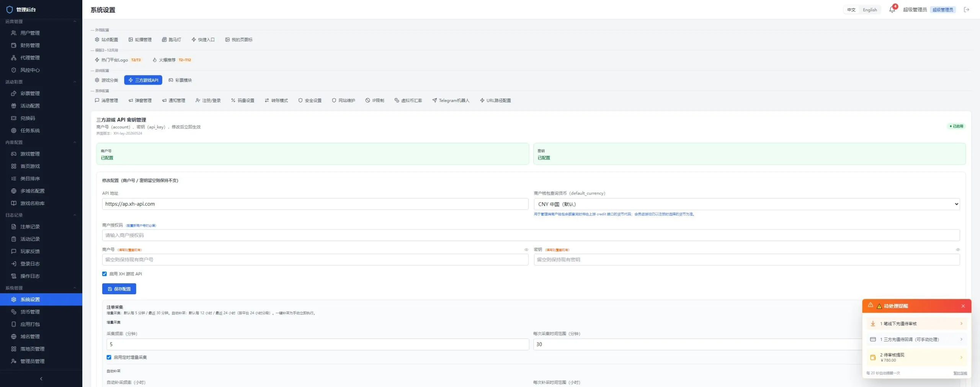Open the 商户钱包查询货币 currency dropdown
The height and width of the screenshot is (387, 980).
[747, 204]
